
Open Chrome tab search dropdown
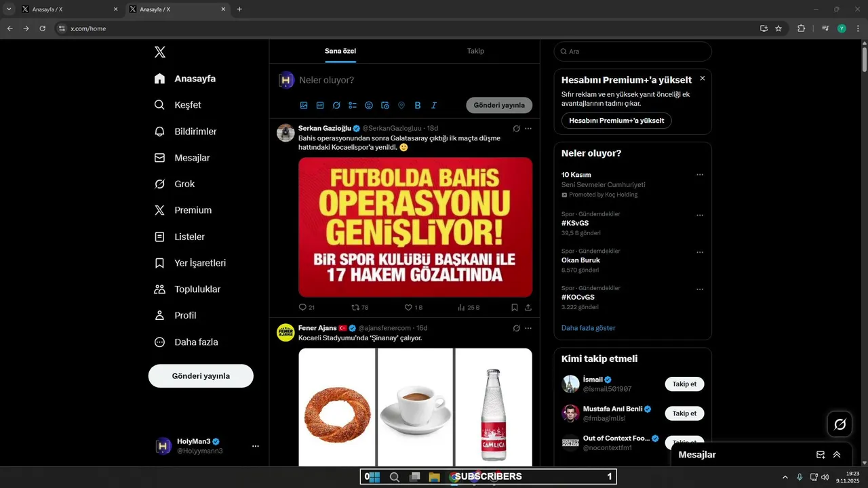pyautogui.click(x=9, y=9)
